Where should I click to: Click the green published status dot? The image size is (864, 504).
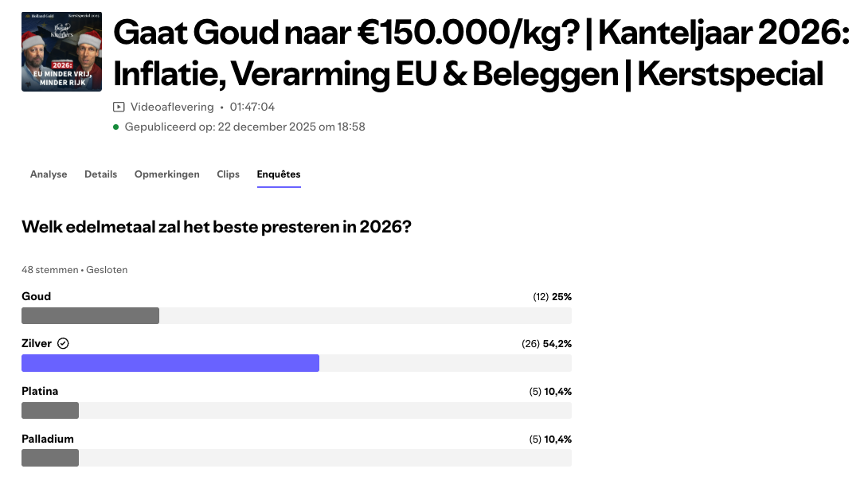tap(116, 127)
